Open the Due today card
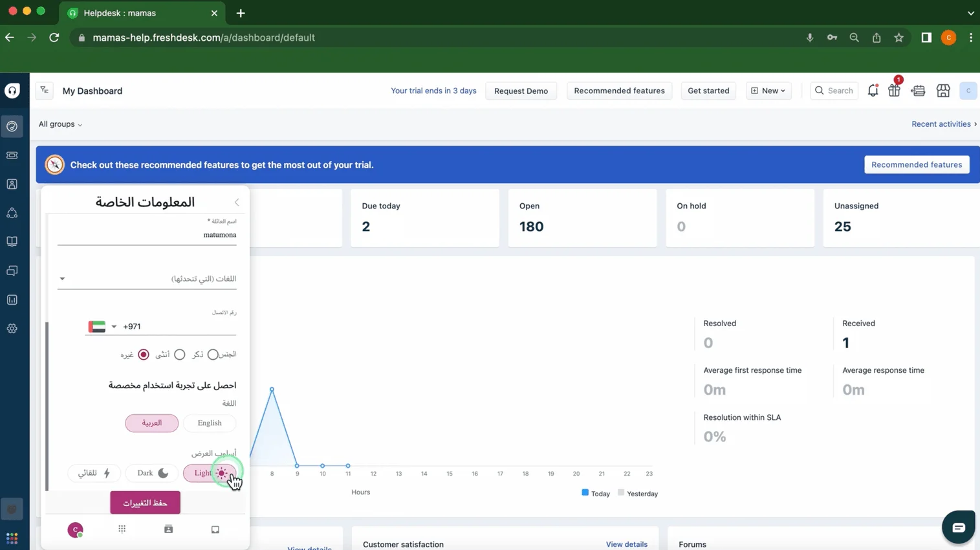The height and width of the screenshot is (550, 980). coord(425,217)
